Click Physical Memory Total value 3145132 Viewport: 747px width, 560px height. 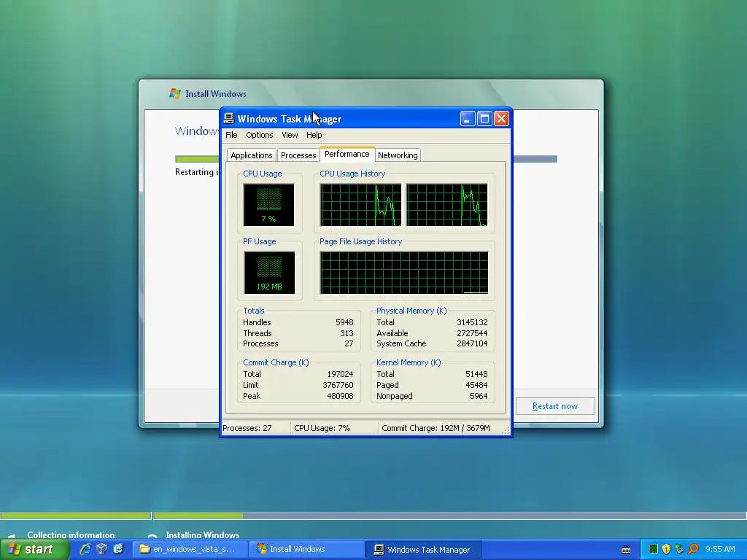pos(472,322)
